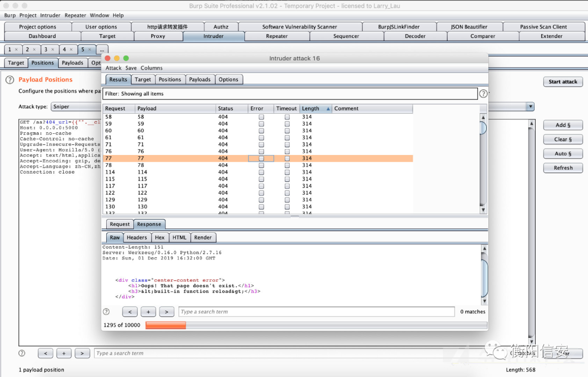Sort results by Request column
This screenshot has width=588, height=377.
(119, 109)
